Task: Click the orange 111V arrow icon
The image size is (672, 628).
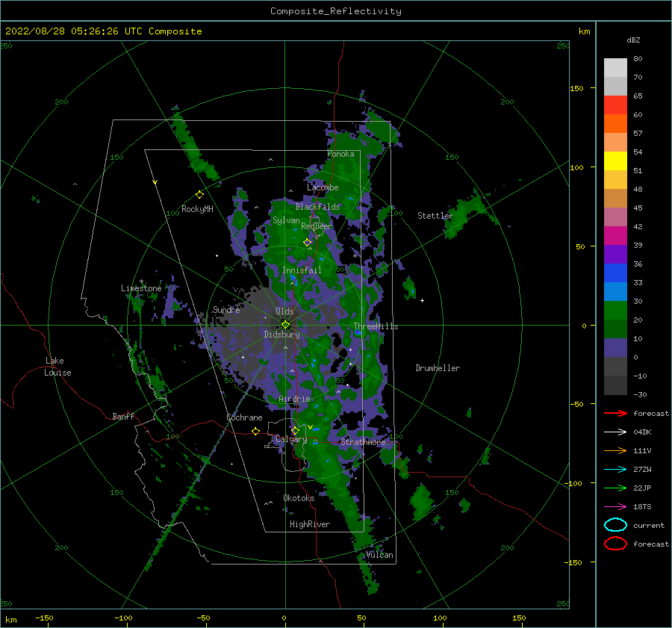Action: click(615, 450)
